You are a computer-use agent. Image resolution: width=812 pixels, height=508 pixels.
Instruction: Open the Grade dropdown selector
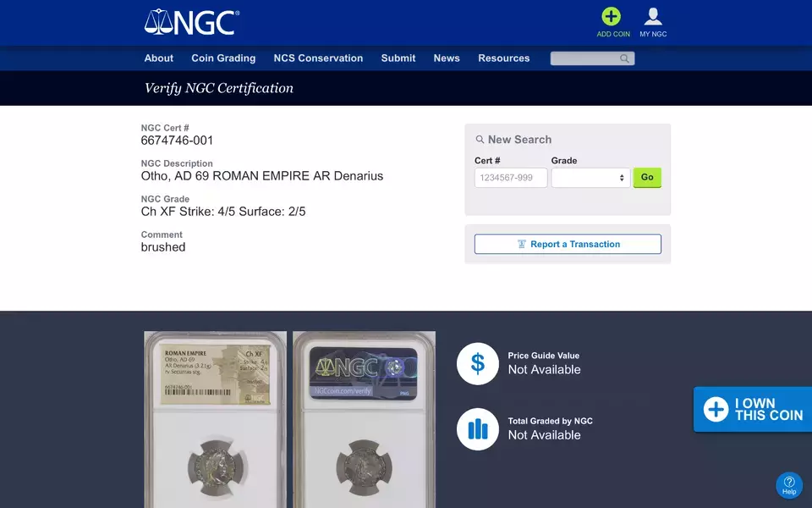point(590,178)
